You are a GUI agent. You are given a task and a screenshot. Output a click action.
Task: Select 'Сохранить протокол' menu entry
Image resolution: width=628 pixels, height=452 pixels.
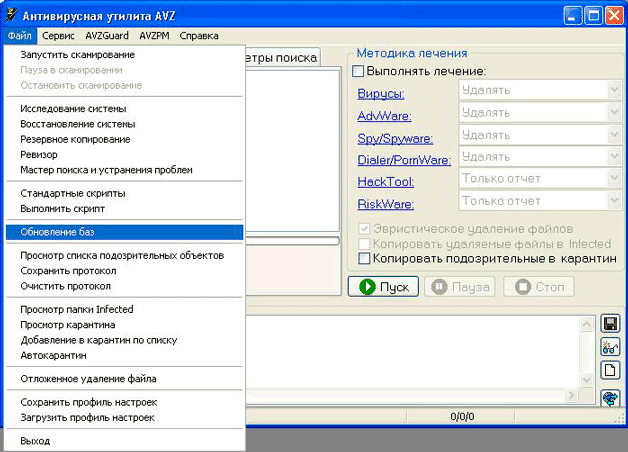[125, 271]
